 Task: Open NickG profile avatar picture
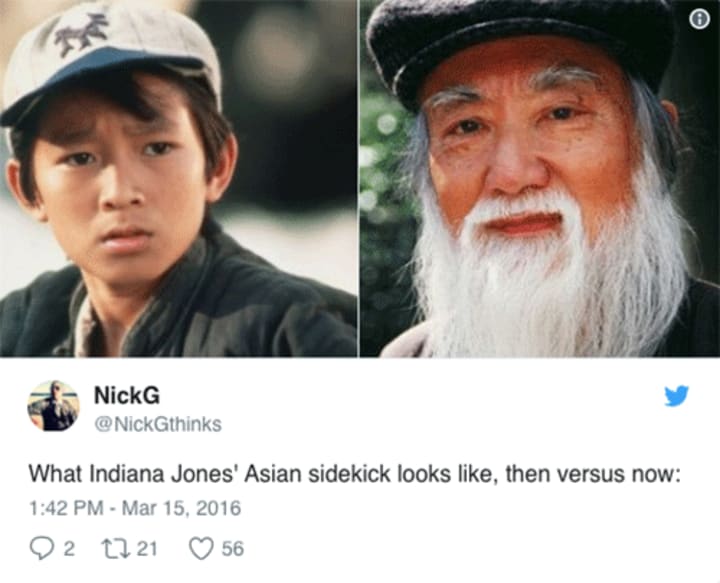(53, 406)
